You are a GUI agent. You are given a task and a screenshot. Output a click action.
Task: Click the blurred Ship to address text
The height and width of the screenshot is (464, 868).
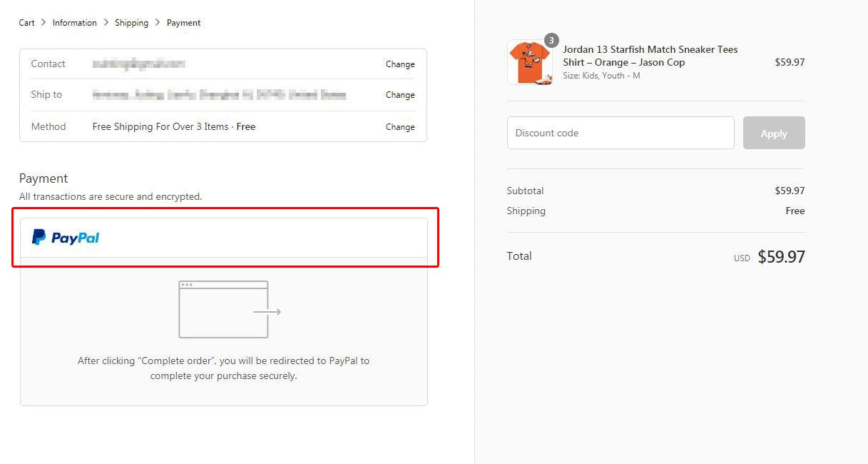click(219, 95)
